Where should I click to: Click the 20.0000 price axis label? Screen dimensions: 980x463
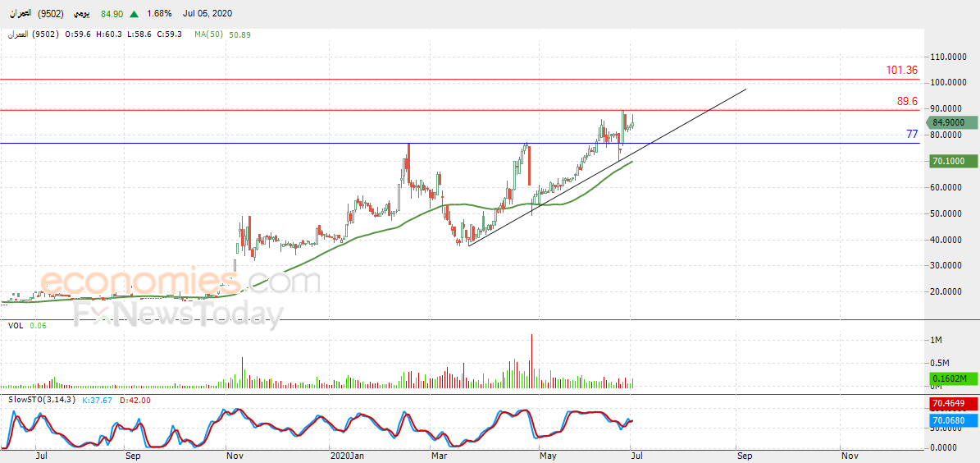[948, 291]
